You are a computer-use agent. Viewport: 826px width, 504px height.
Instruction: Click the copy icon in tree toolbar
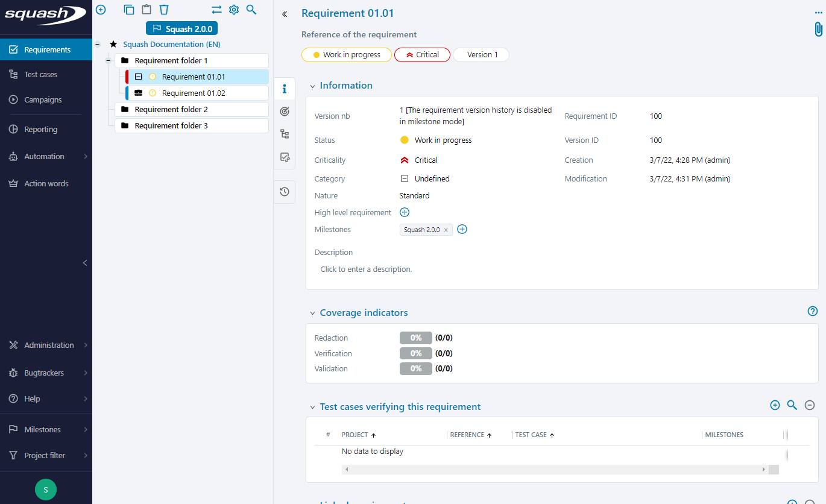click(128, 10)
